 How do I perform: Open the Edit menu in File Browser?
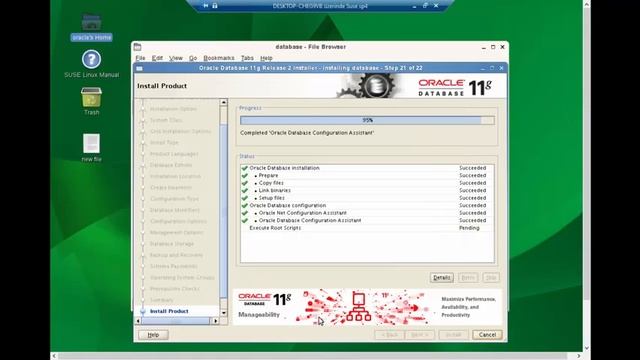(x=157, y=58)
